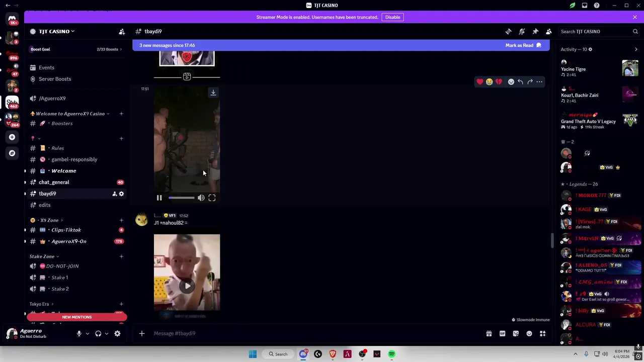Reply to the hovered message

520,81
